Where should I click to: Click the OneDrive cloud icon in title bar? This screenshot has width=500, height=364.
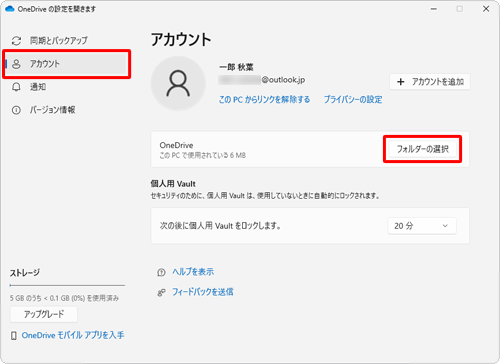(x=10, y=9)
